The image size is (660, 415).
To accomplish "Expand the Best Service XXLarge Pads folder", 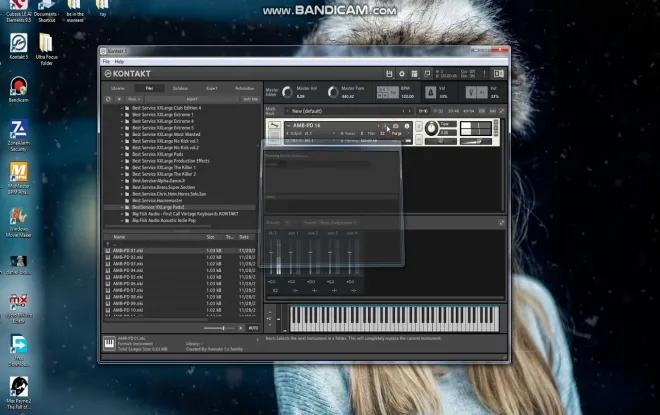I will pyautogui.click(x=122, y=154).
